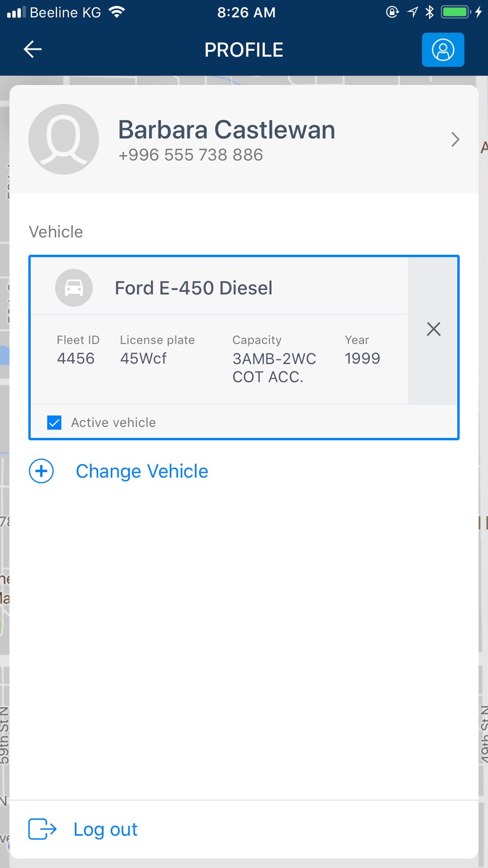Tap the back arrow in header
This screenshot has width=488, height=868.
(33, 49)
